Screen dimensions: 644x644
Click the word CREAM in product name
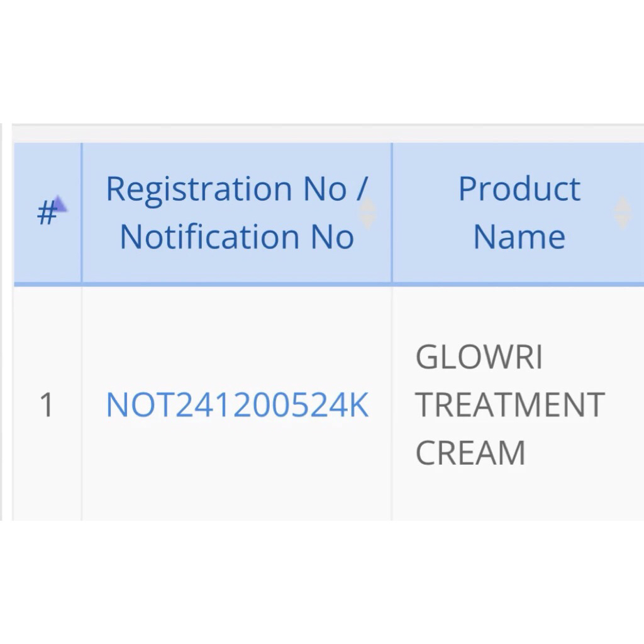pyautogui.click(x=470, y=453)
